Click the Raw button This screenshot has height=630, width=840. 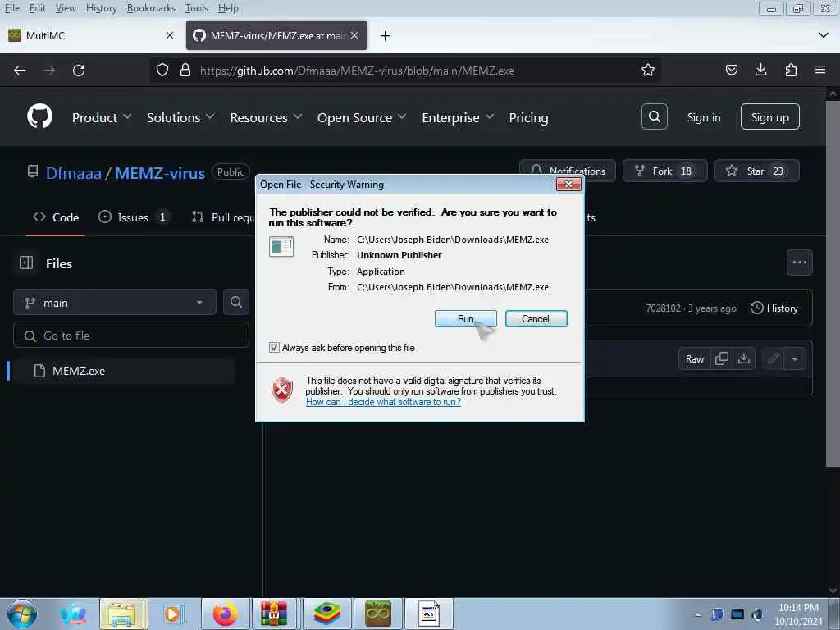point(694,358)
